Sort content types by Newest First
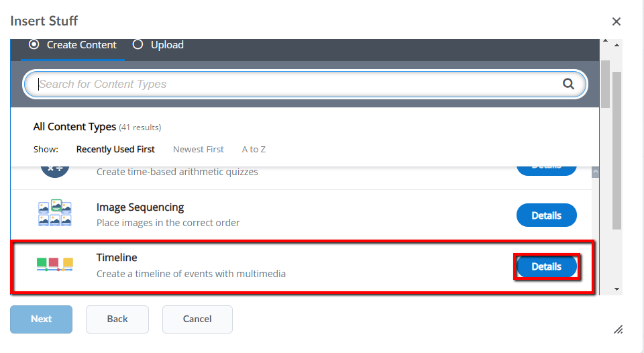 pos(199,149)
